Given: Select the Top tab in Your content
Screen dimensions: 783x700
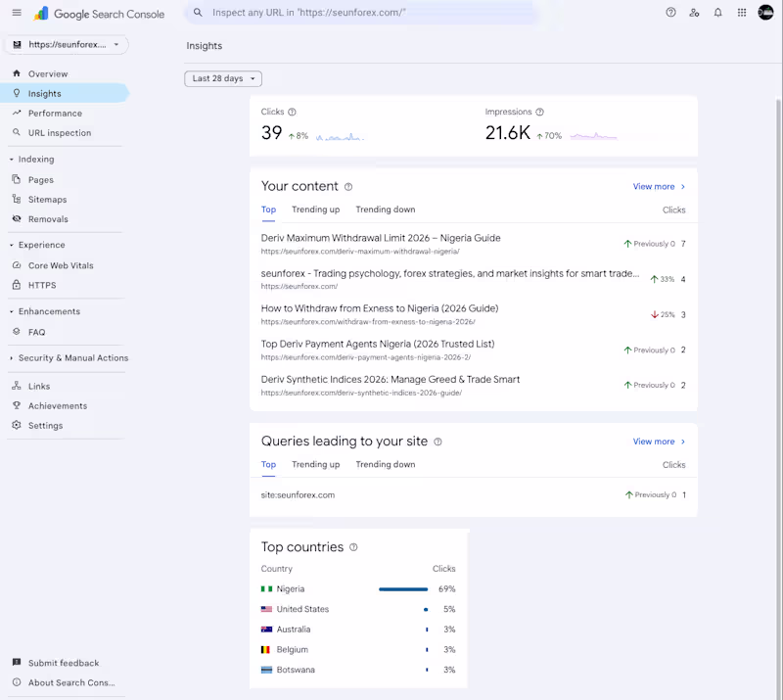Looking at the screenshot, I should [268, 210].
